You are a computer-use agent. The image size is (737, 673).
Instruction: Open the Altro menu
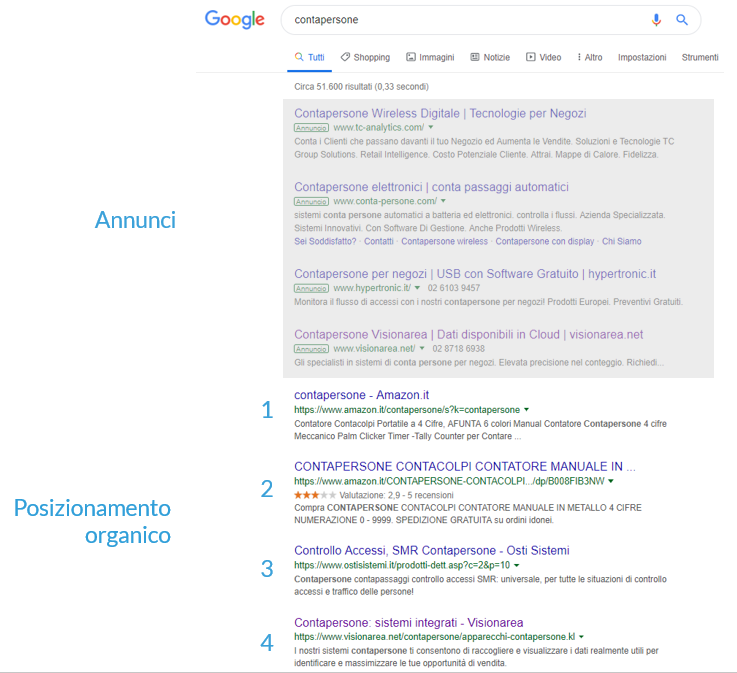pyautogui.click(x=590, y=57)
